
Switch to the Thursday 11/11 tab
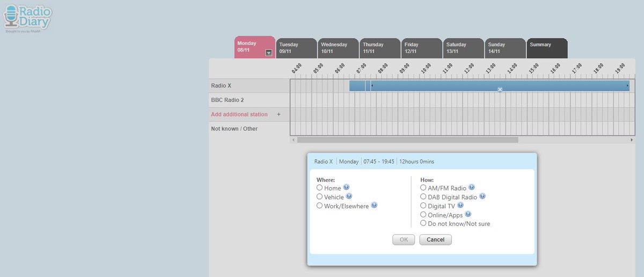point(380,48)
